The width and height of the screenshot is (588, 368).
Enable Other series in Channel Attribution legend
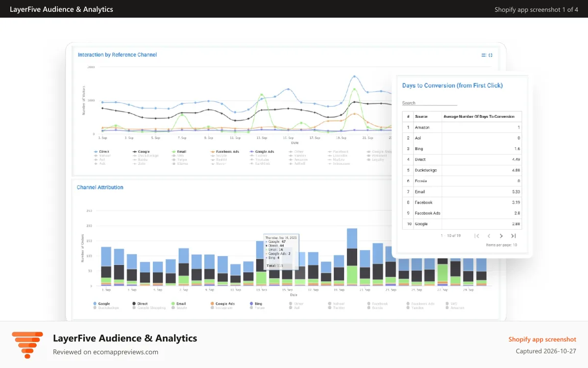tap(296, 304)
